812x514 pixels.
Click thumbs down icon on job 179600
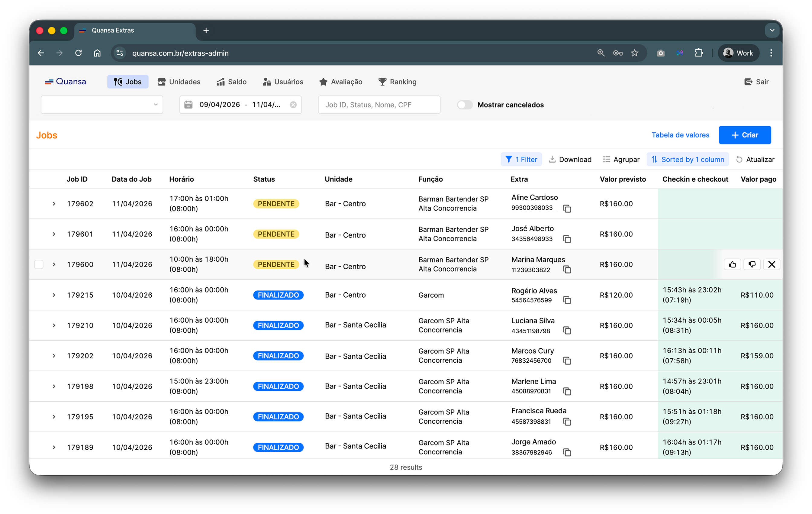[752, 264]
